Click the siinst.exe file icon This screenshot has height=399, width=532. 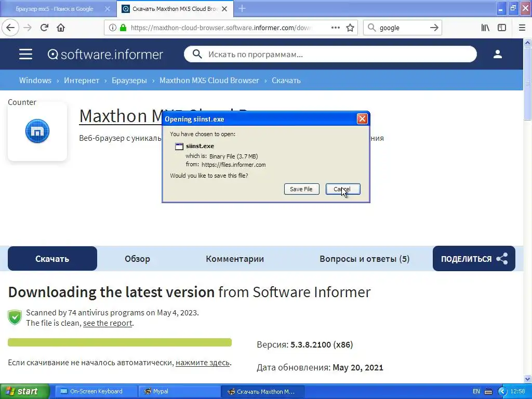click(179, 146)
